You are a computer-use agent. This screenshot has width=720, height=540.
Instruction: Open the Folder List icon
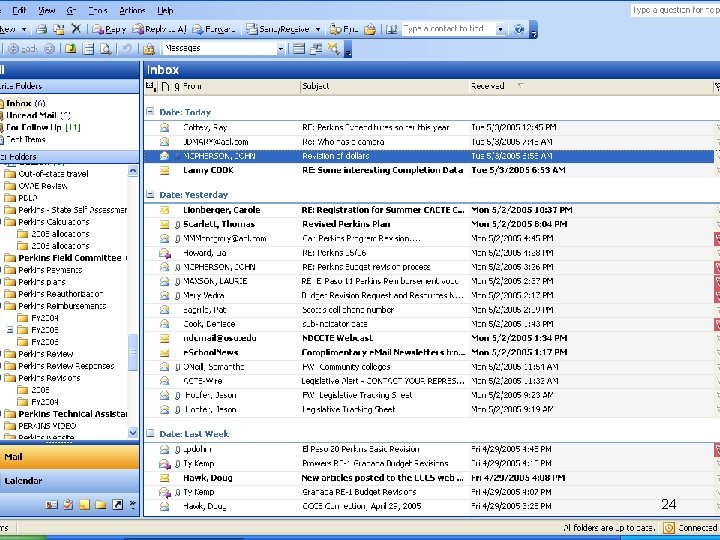(101, 505)
